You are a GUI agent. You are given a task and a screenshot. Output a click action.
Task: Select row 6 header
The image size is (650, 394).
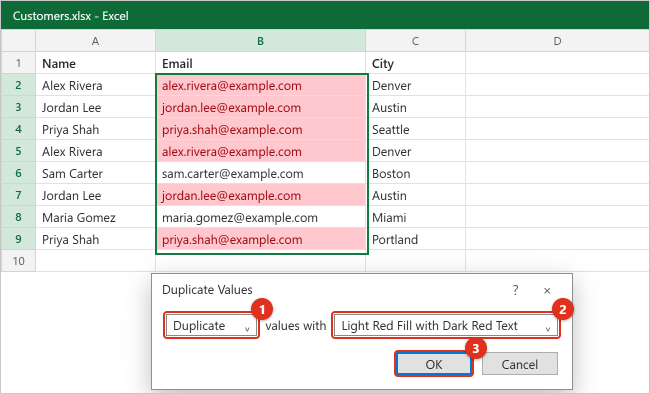(18, 173)
